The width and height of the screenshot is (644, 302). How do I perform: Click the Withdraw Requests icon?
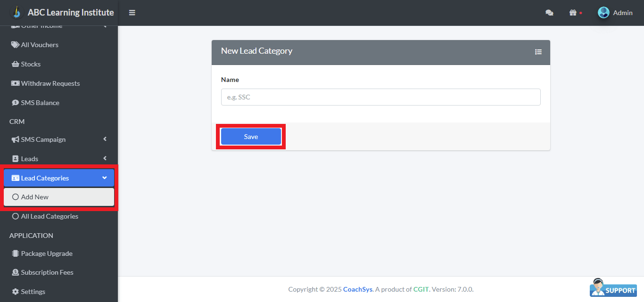click(15, 83)
